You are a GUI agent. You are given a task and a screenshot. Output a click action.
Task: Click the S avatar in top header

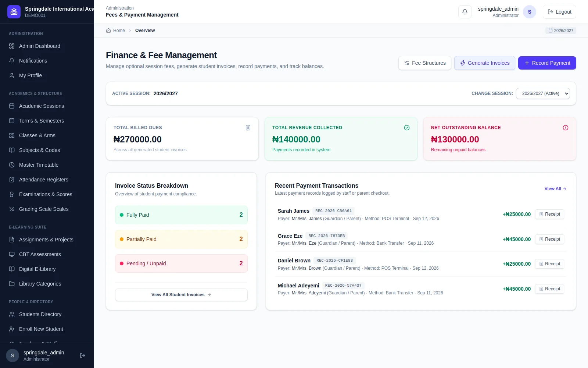pos(530,12)
